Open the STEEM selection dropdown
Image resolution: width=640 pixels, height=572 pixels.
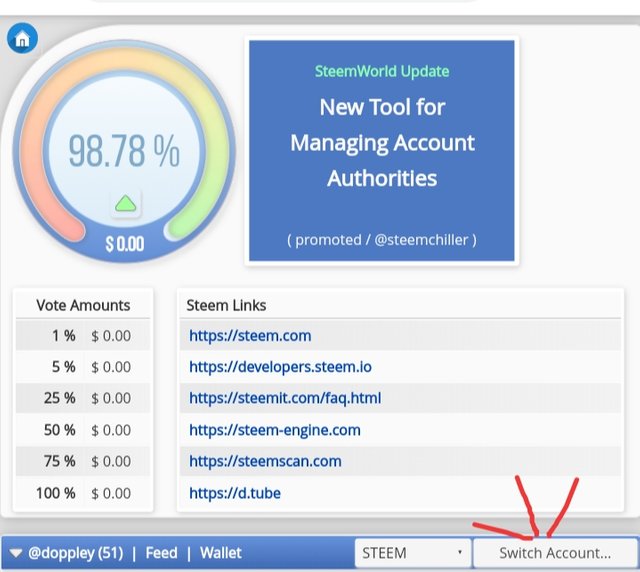tap(413, 553)
